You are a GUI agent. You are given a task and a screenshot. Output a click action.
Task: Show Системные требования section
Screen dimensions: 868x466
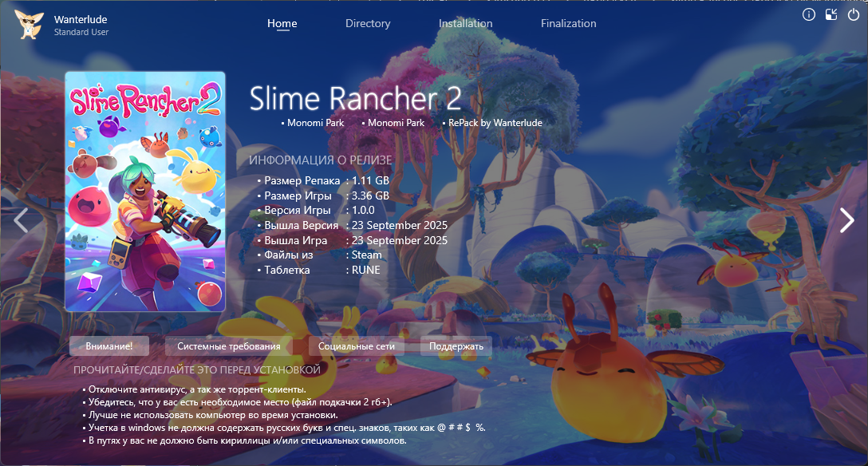coord(229,346)
